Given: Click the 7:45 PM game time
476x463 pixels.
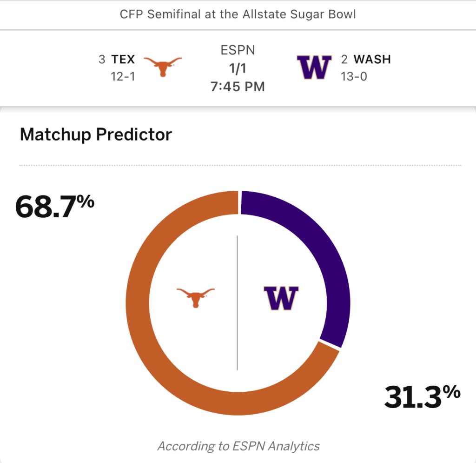Looking at the screenshot, I should tap(238, 86).
